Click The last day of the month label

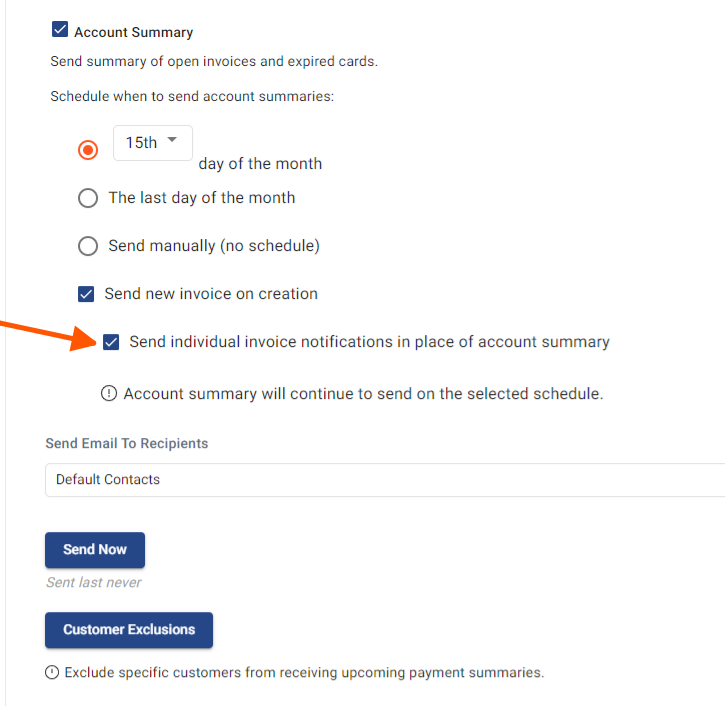point(202,198)
